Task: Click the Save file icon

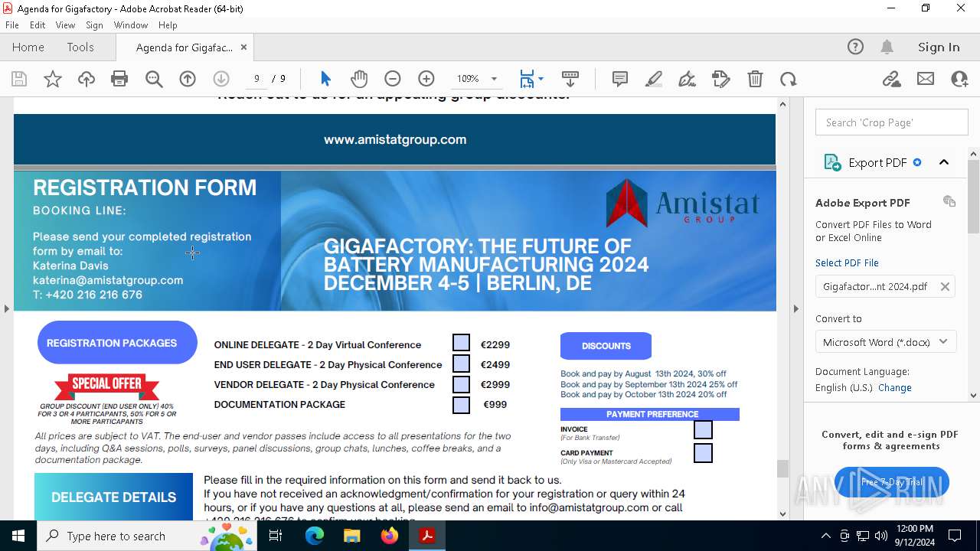Action: [x=19, y=79]
